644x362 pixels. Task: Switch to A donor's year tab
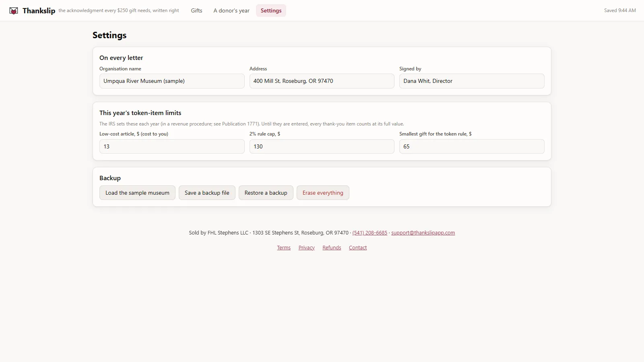pos(231,10)
